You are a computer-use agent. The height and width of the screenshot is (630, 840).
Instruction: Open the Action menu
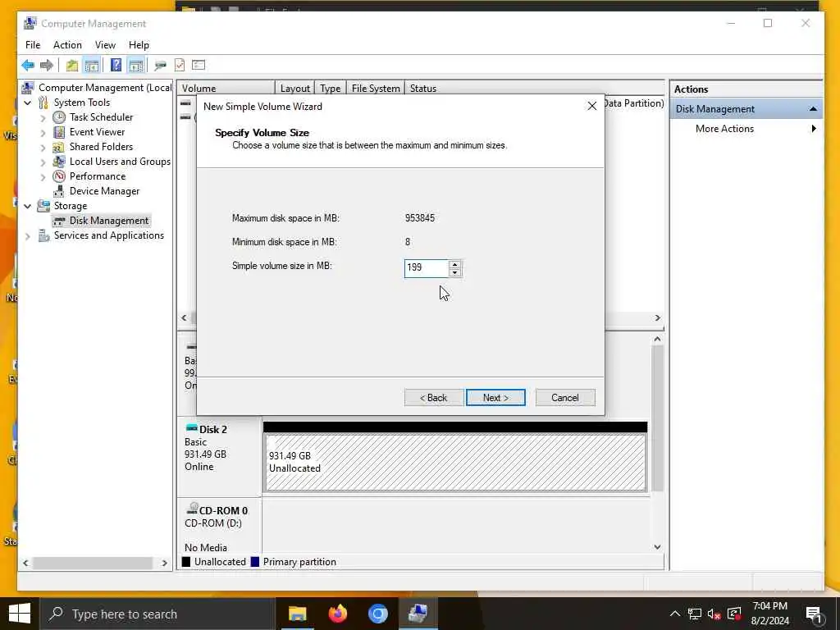coord(67,45)
